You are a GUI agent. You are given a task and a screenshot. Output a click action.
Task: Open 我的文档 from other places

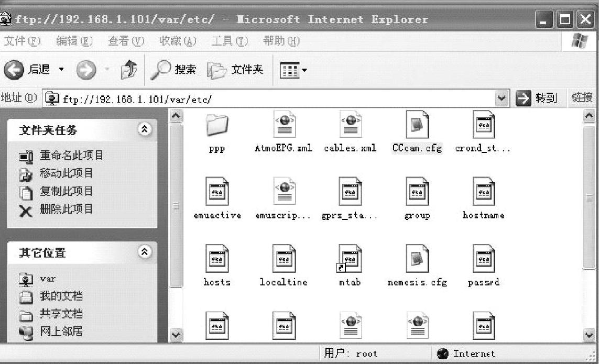tap(51, 296)
